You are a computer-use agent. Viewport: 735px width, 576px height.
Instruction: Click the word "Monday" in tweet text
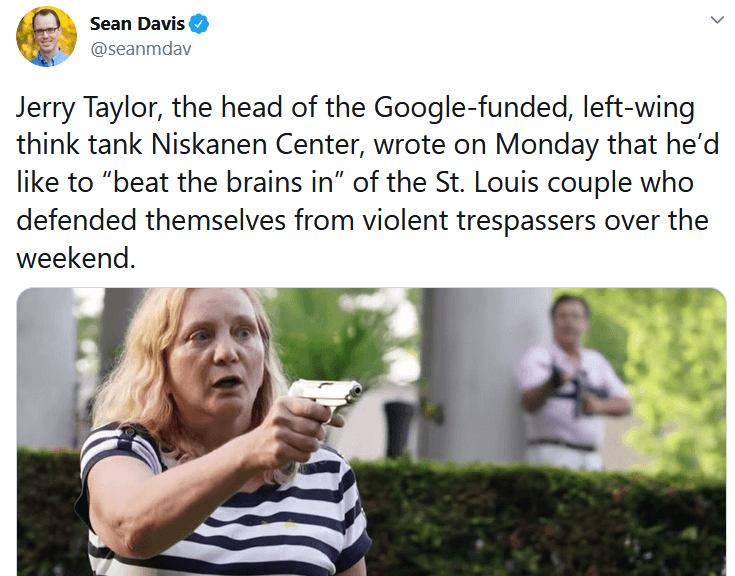point(547,144)
